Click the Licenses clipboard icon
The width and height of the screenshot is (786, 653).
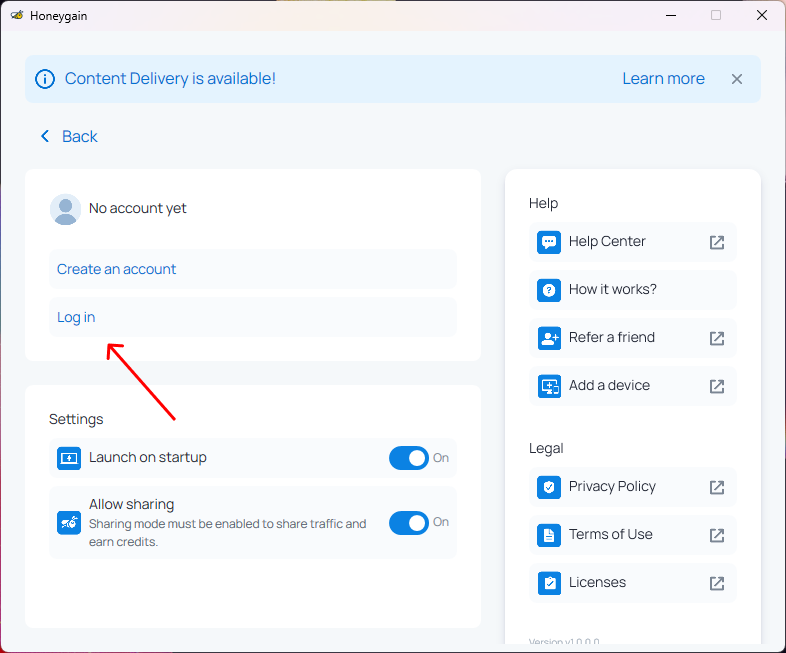(549, 583)
